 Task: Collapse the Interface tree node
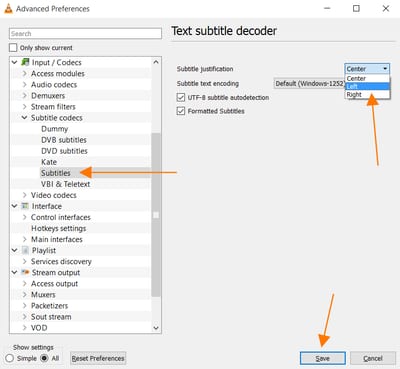point(15,206)
